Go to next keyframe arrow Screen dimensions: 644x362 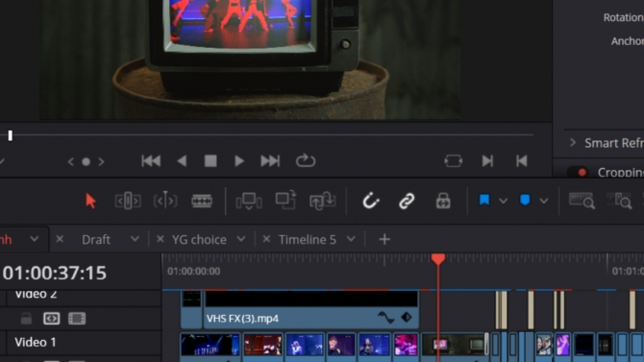[x=101, y=161]
